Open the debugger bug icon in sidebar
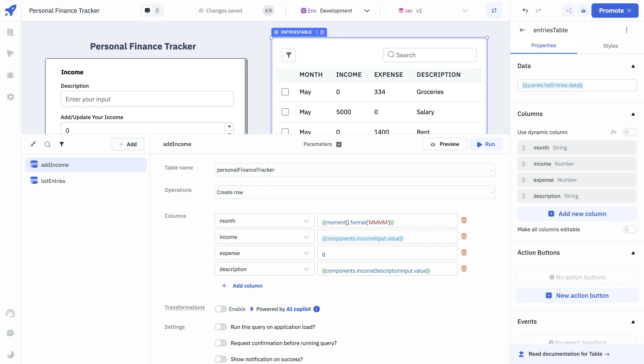Image resolution: width=644 pixels, height=364 pixels. (x=10, y=75)
